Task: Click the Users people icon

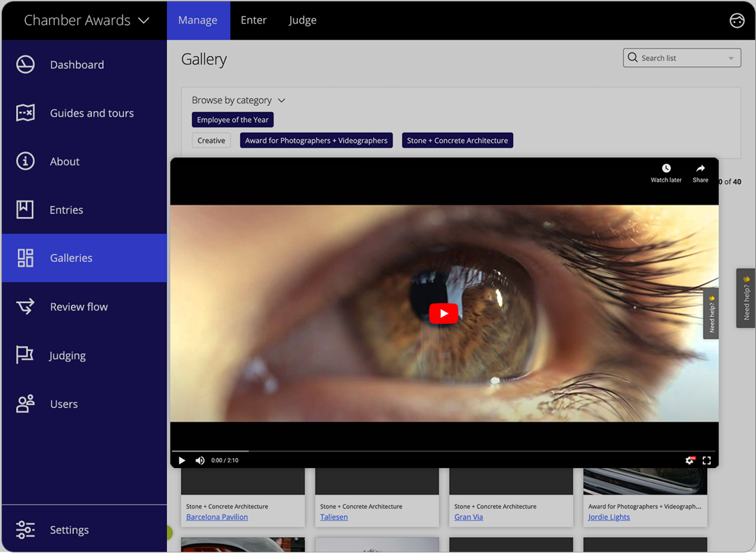Action: tap(25, 404)
